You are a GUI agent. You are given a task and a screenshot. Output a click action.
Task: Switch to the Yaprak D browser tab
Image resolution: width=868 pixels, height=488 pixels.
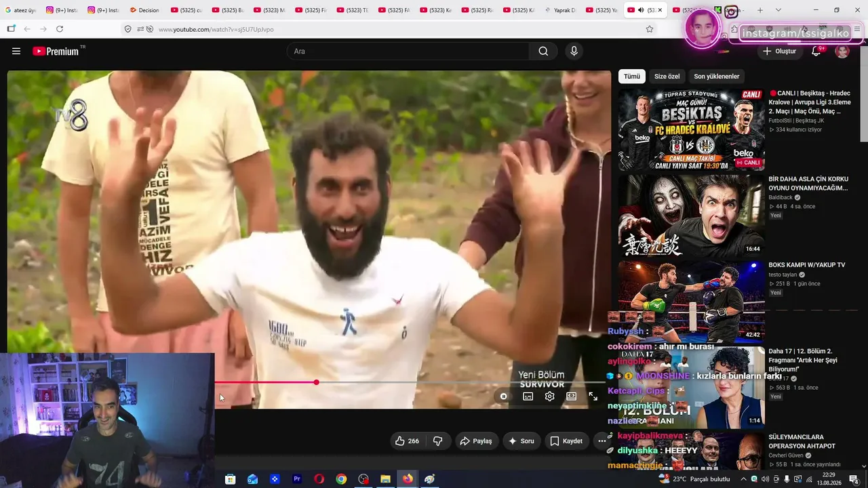point(559,10)
